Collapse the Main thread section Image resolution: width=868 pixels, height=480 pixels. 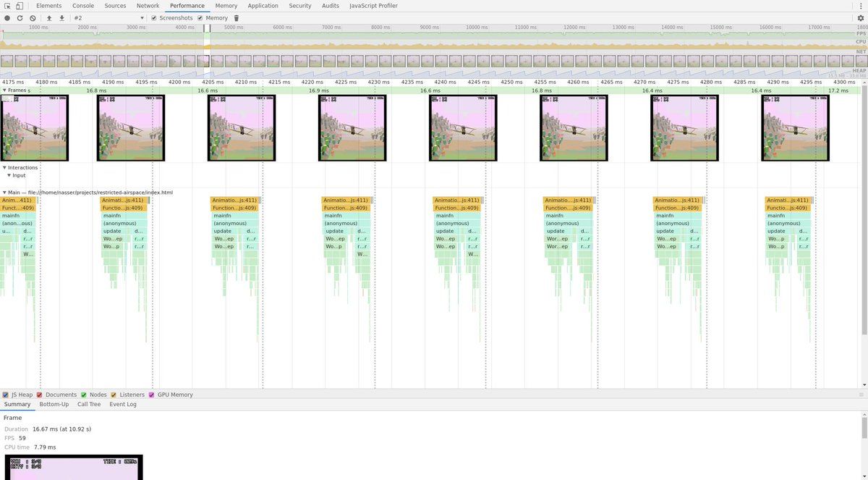point(4,193)
